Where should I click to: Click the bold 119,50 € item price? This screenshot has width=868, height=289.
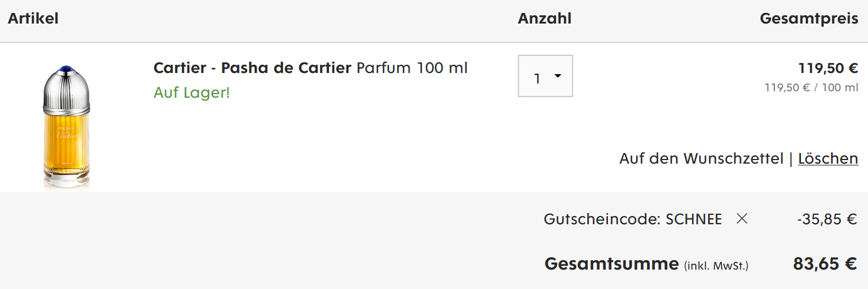(x=827, y=68)
